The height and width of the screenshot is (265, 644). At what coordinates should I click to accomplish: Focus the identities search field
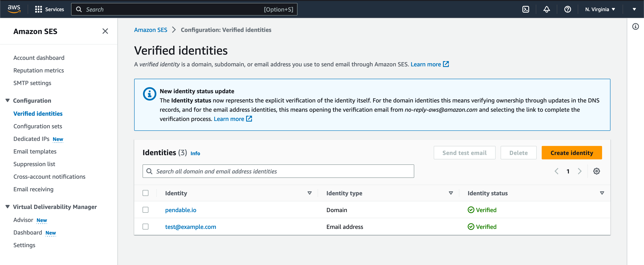click(278, 171)
